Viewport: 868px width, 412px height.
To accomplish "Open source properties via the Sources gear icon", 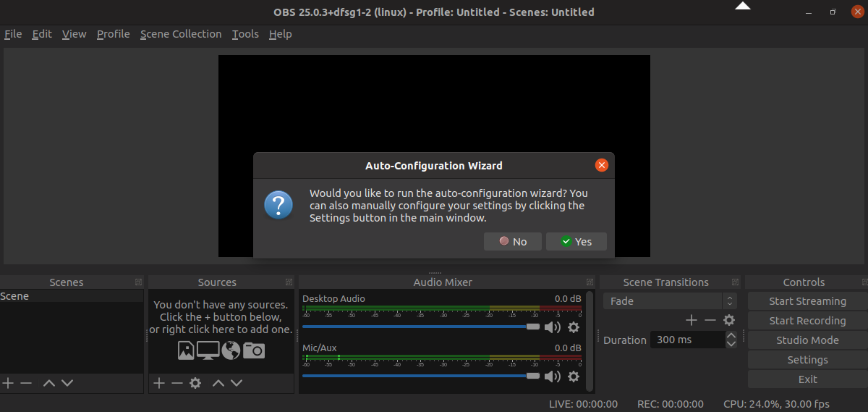I will [x=195, y=383].
